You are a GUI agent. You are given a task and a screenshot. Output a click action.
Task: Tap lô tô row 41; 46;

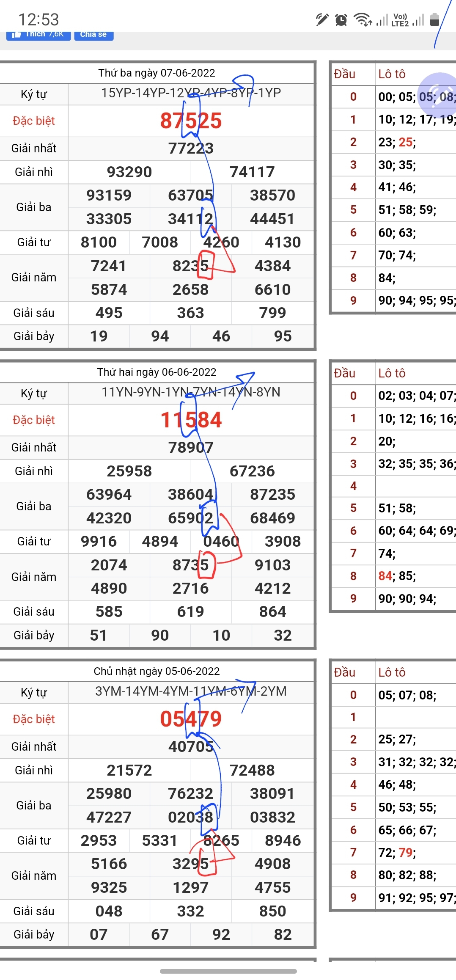pyautogui.click(x=397, y=187)
